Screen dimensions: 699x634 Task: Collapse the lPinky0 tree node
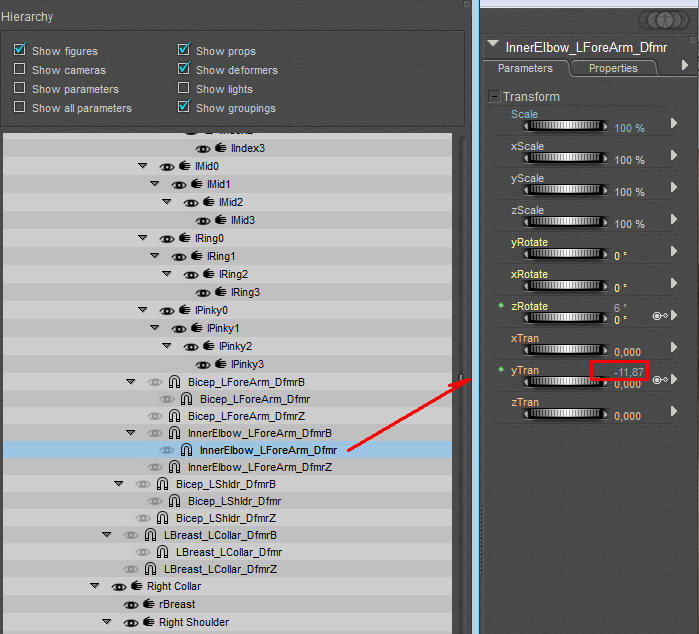pyautogui.click(x=143, y=309)
